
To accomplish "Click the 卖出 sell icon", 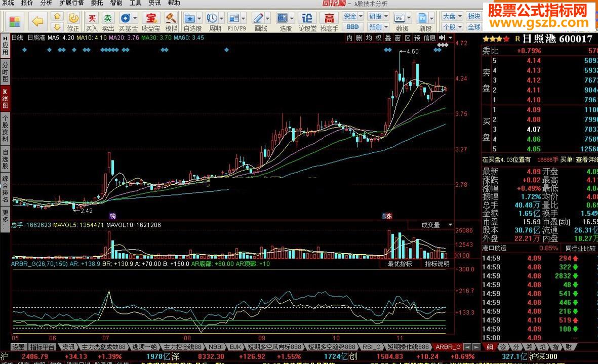I will coord(108,22).
